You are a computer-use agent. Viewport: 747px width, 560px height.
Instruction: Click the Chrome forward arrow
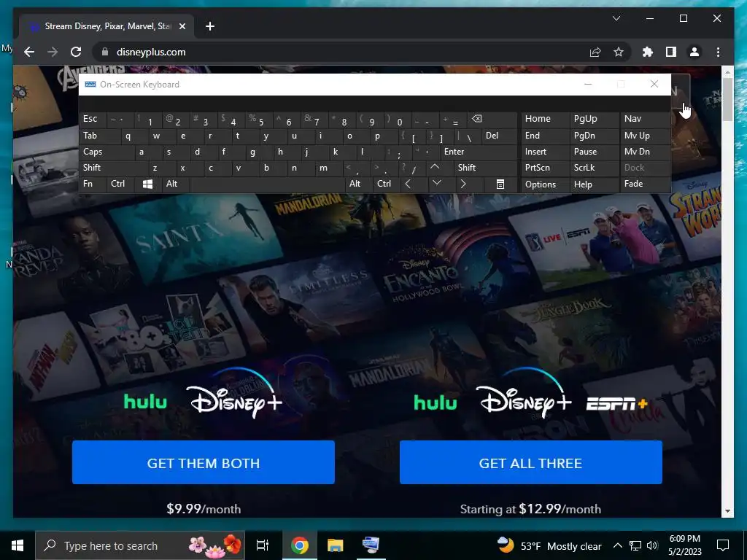point(53,52)
